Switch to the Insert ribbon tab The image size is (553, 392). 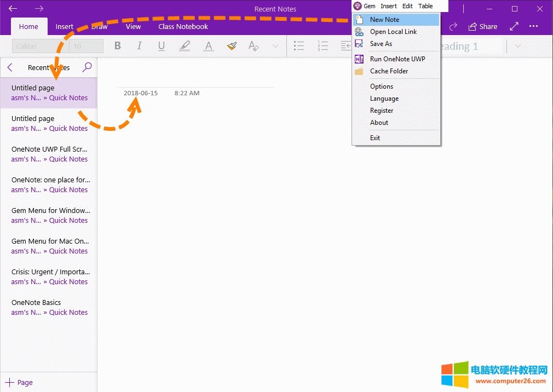pyautogui.click(x=65, y=26)
